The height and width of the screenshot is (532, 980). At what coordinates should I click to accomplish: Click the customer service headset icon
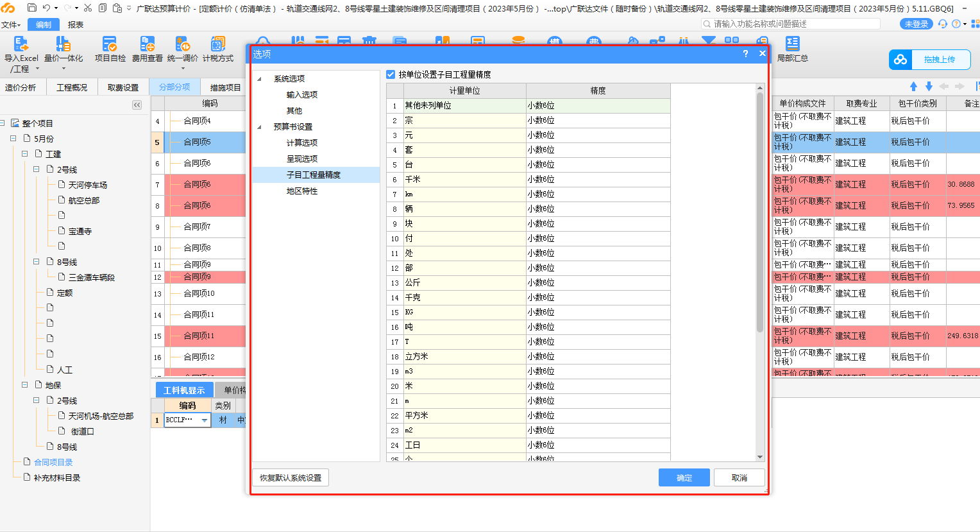(942, 24)
